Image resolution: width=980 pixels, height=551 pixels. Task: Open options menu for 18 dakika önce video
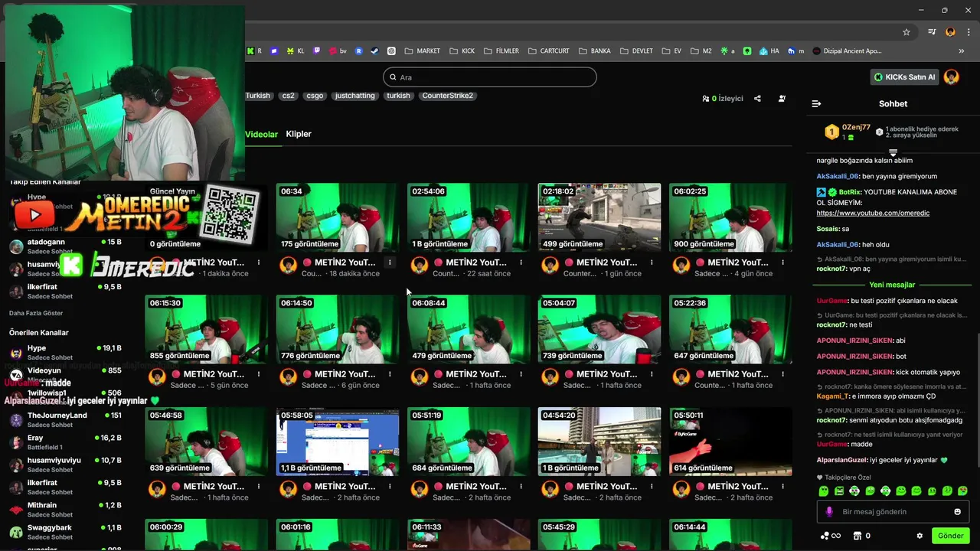pos(390,262)
